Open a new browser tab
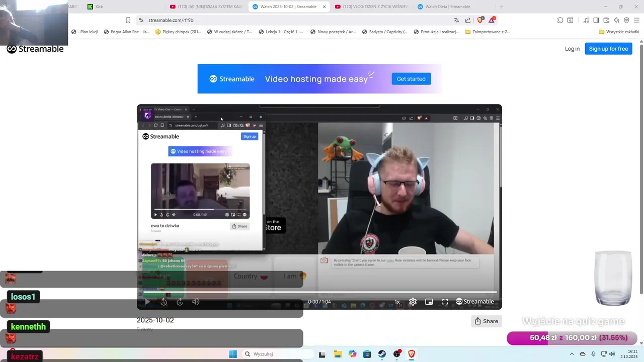 502,7
